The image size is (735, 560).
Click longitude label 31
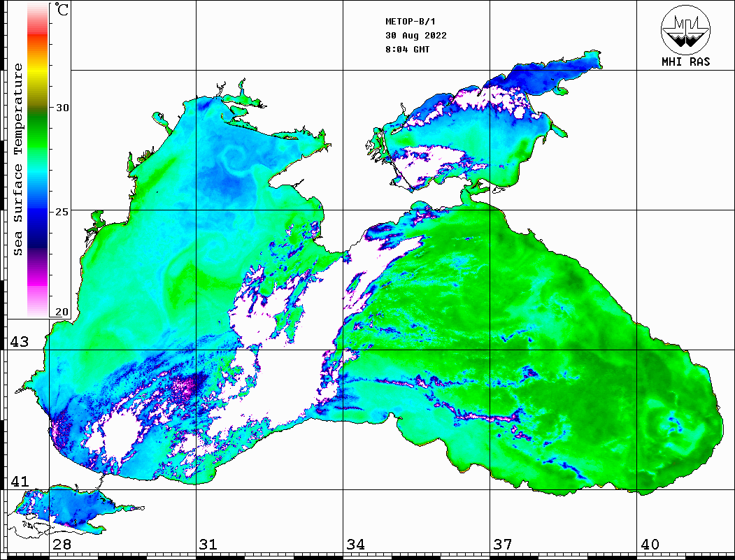click(208, 544)
